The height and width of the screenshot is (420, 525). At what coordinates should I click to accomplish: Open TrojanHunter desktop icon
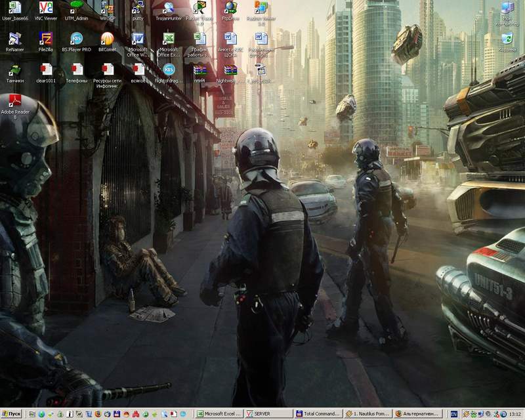[x=169, y=11]
